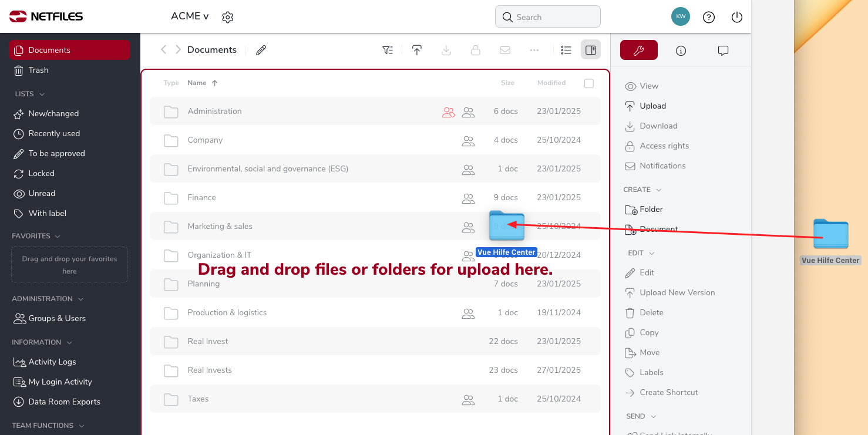Image resolution: width=868 pixels, height=435 pixels.
Task: Click the Administration folder icon
Action: pos(171,112)
